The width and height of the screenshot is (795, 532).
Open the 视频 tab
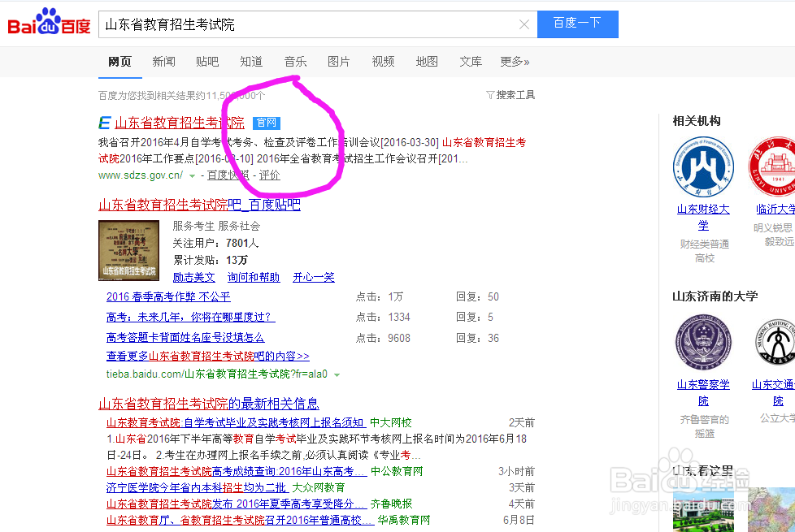[383, 62]
